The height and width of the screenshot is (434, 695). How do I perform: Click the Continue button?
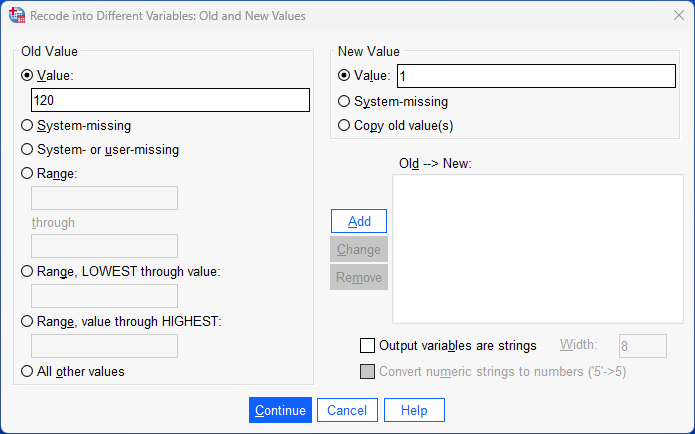(280, 410)
